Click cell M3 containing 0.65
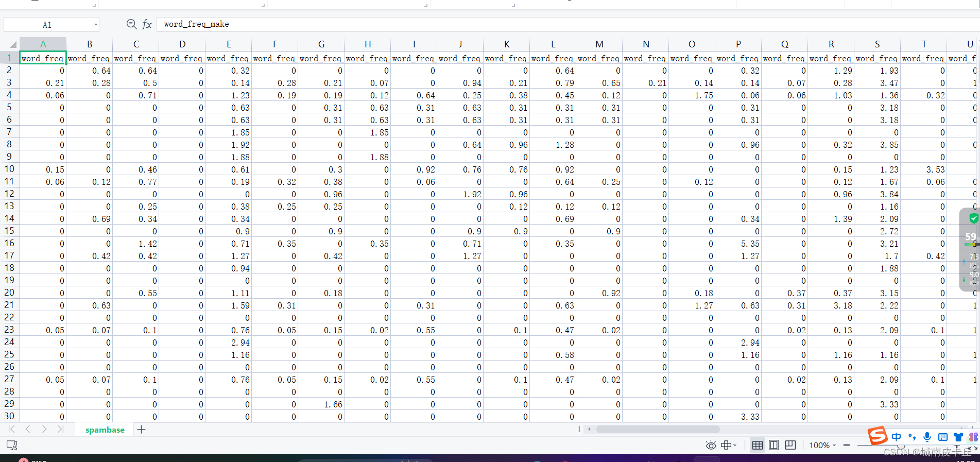Screen dimensions: 980x462 click(x=599, y=83)
